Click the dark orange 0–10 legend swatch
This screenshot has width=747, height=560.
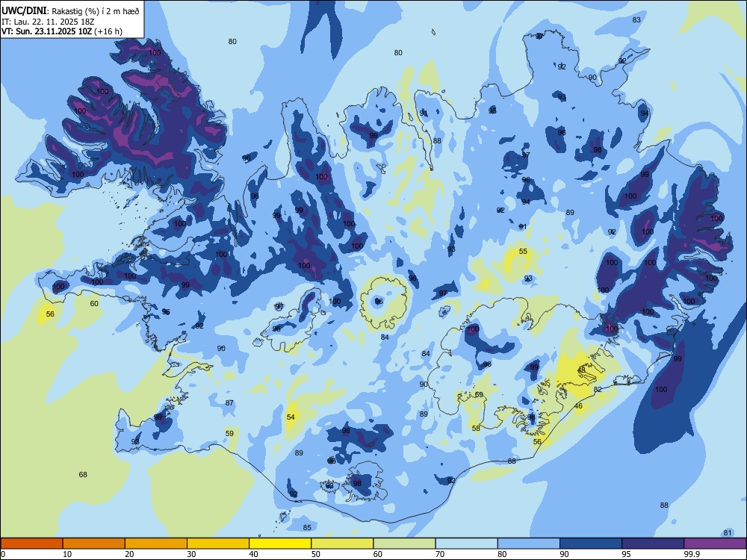(x=31, y=544)
